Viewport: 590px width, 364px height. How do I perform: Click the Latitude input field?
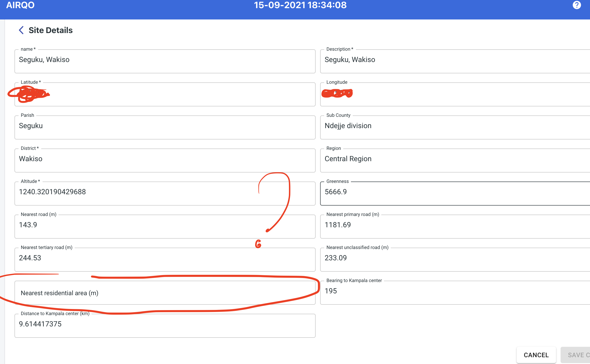165,94
